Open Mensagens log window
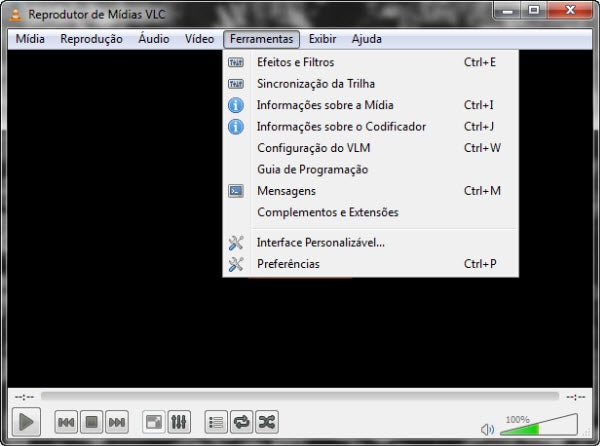Viewport: 600px width, 446px height. click(x=286, y=191)
